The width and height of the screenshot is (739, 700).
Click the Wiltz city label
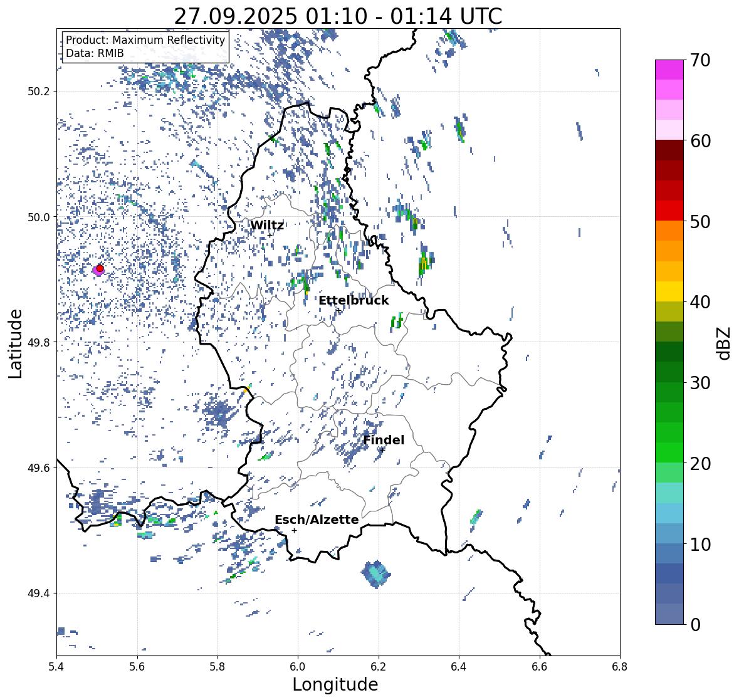coord(267,225)
